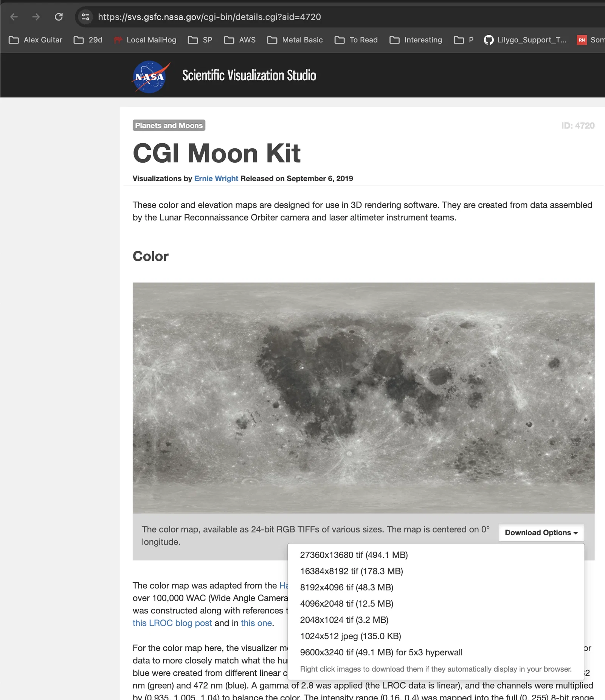Click the browser back arrow
The image size is (605, 700).
pyautogui.click(x=14, y=17)
